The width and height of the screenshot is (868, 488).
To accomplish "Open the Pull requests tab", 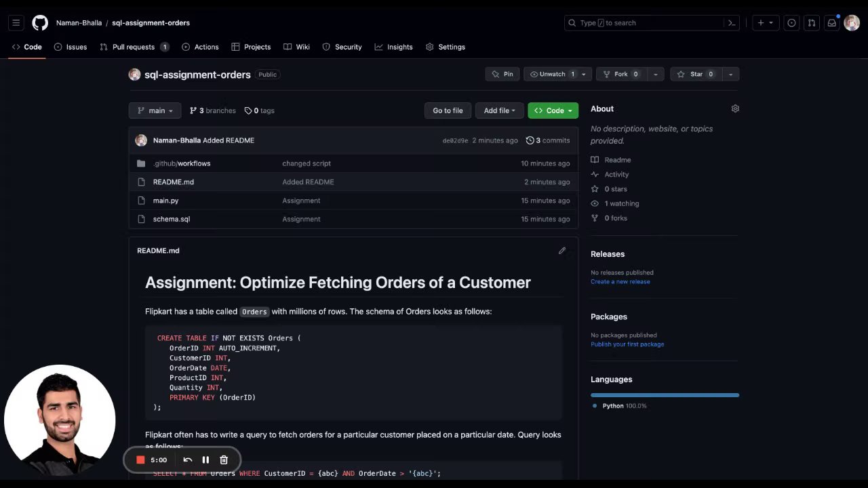I will (134, 47).
